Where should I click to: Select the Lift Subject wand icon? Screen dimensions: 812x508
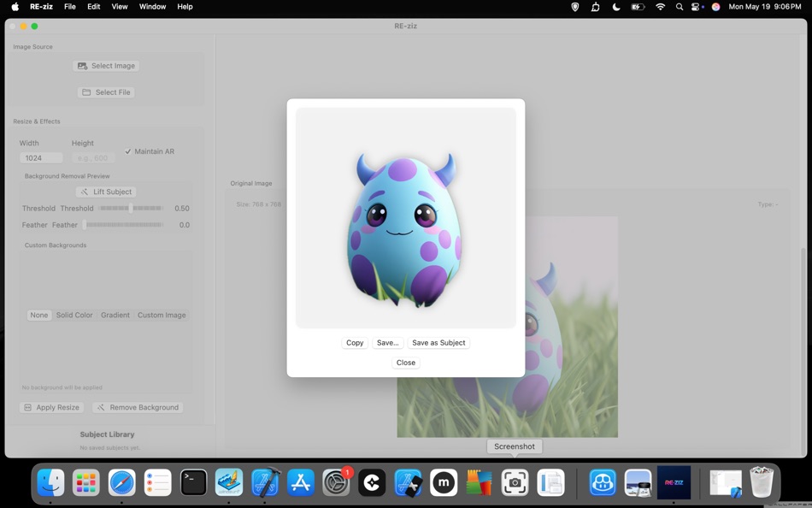[x=84, y=191]
